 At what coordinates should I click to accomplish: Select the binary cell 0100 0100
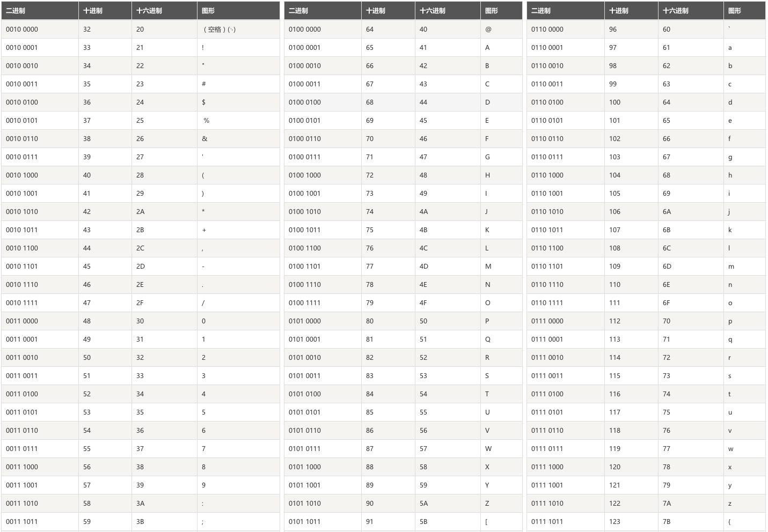click(304, 102)
